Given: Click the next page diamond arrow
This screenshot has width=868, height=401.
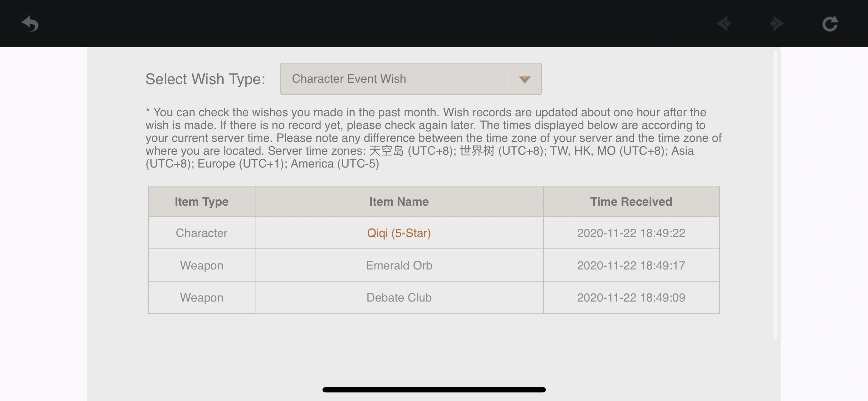Looking at the screenshot, I should pos(776,24).
